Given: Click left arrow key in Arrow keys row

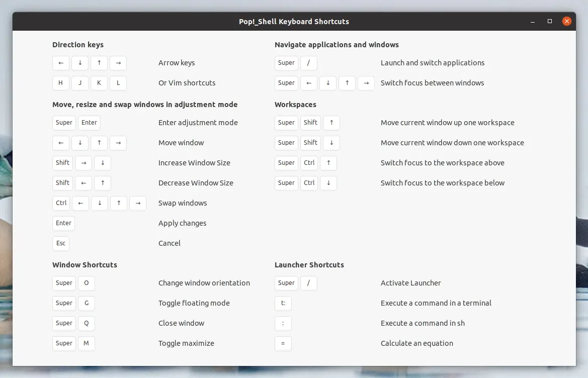Looking at the screenshot, I should (x=61, y=63).
